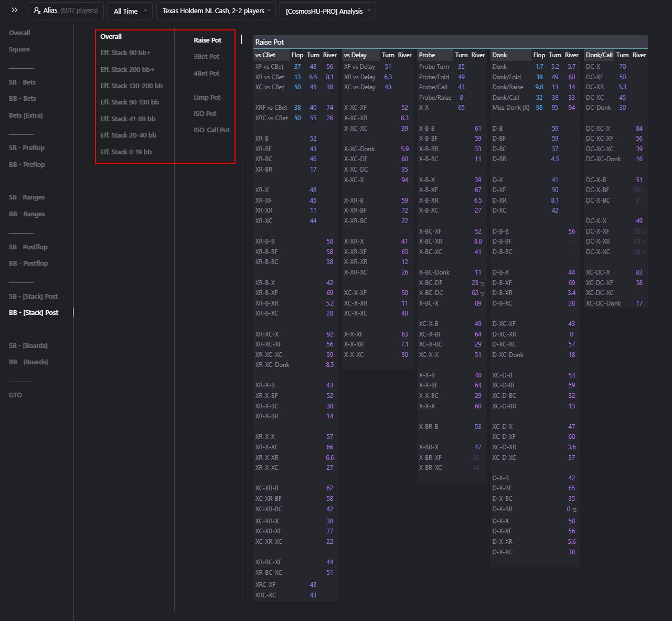Select Eff. Stack 0-19 bb filter

(126, 152)
